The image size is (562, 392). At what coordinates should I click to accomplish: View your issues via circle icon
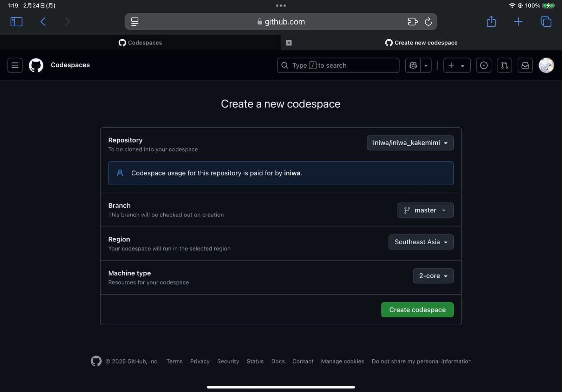click(484, 65)
